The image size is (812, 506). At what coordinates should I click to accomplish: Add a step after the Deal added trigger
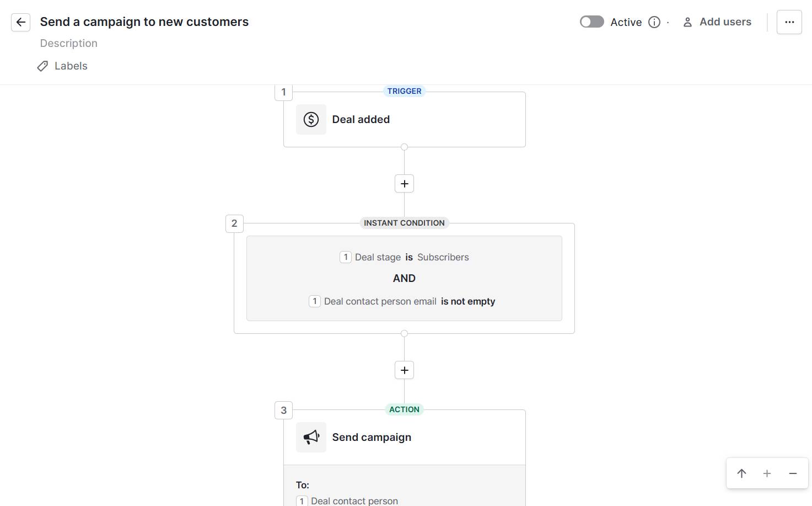coord(404,183)
